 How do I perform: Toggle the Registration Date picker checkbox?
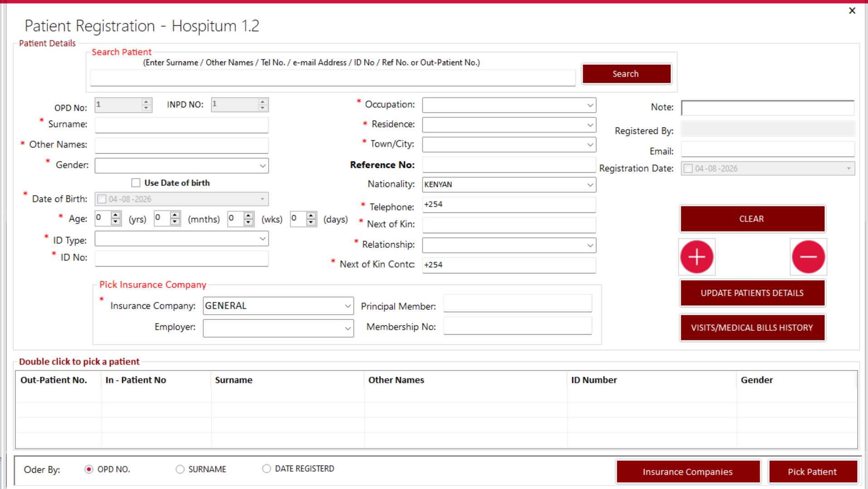(688, 169)
